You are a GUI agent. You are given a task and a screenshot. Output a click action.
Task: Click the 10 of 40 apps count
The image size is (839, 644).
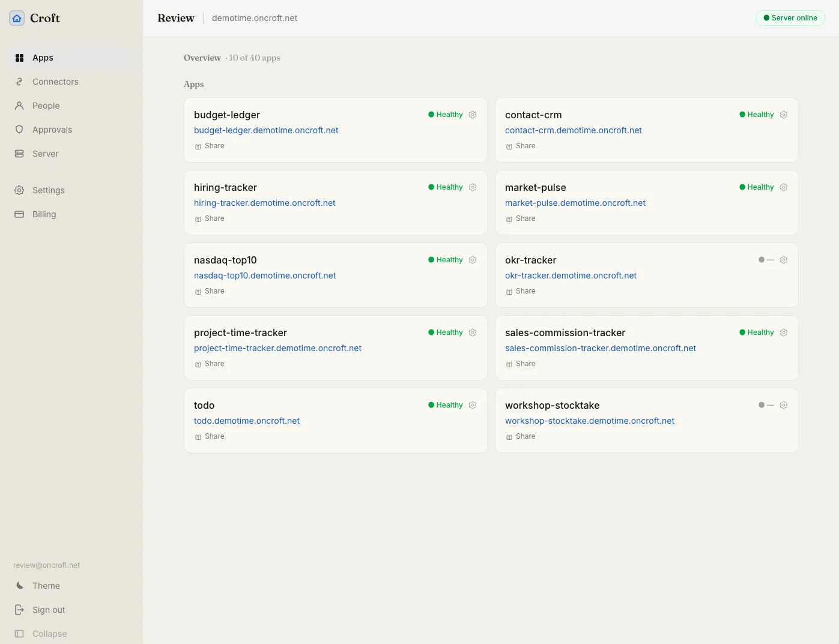(255, 58)
